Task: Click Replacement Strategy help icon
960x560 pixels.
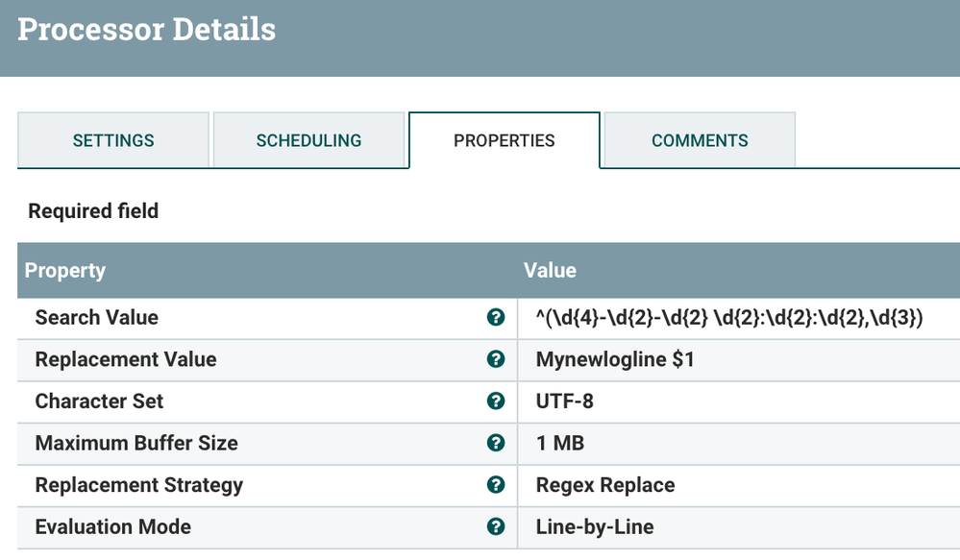Action: 496,485
